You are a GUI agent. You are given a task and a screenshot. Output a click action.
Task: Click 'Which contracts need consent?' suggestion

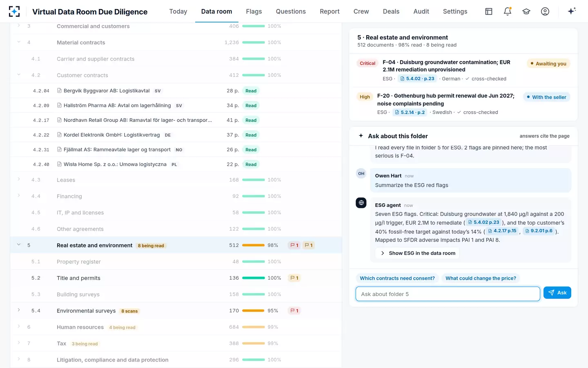click(x=397, y=278)
